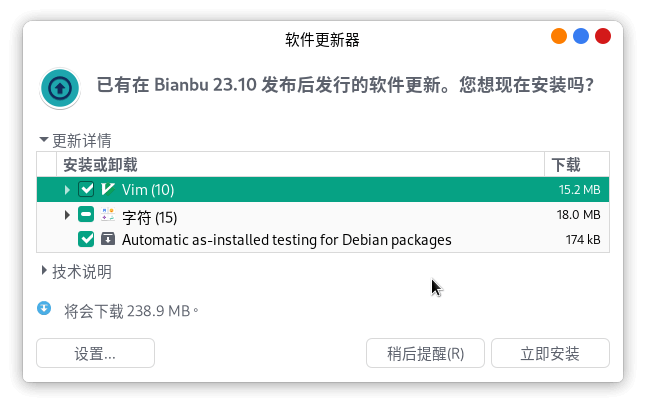
Task: Click the 字符 (Characters) app icon
Action: [x=108, y=215]
